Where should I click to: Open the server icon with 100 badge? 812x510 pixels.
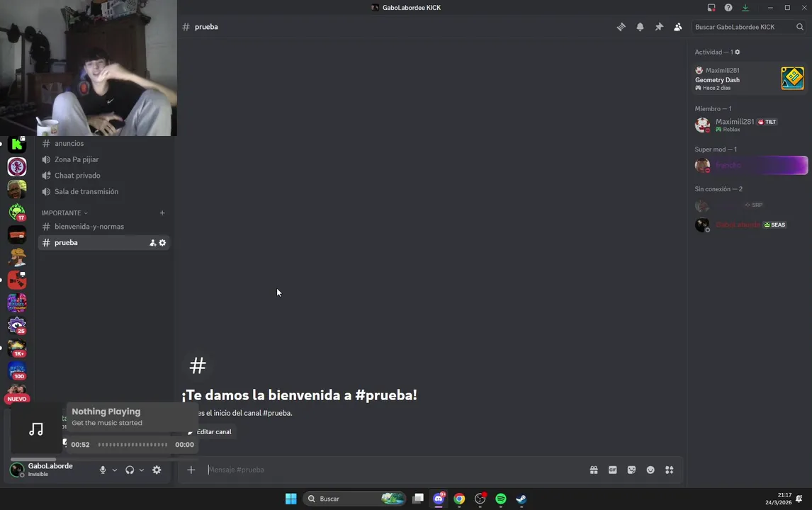tap(17, 370)
